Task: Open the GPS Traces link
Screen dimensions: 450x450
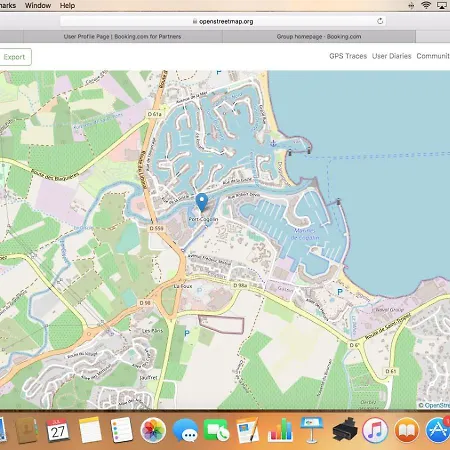Action: [x=348, y=56]
